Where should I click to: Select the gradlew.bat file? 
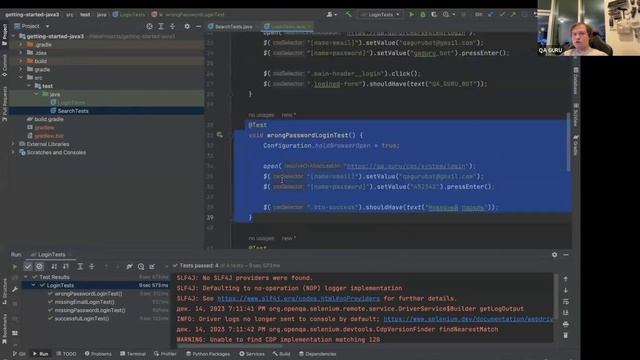49,136
